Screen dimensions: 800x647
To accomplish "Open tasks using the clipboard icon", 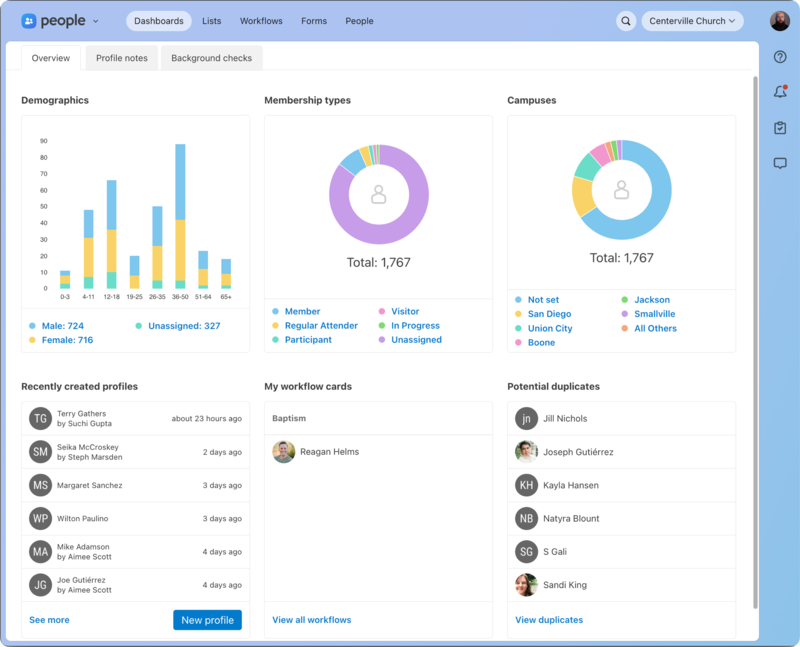I will click(780, 127).
